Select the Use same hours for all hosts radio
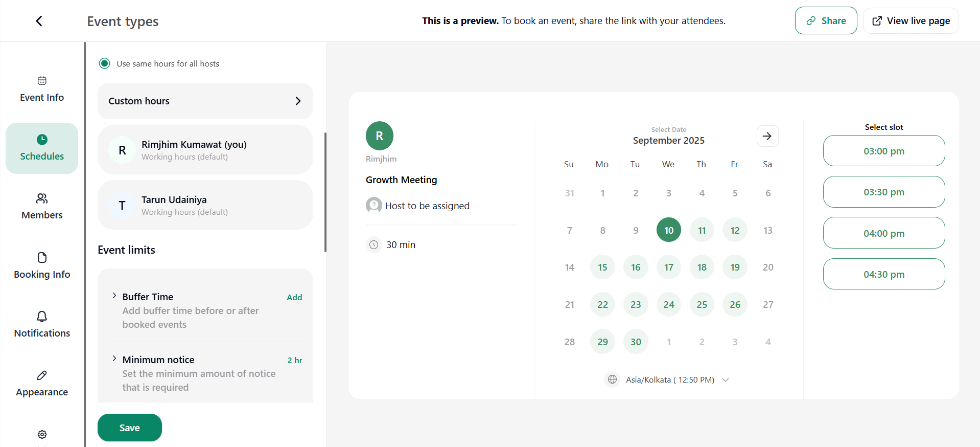 point(104,63)
